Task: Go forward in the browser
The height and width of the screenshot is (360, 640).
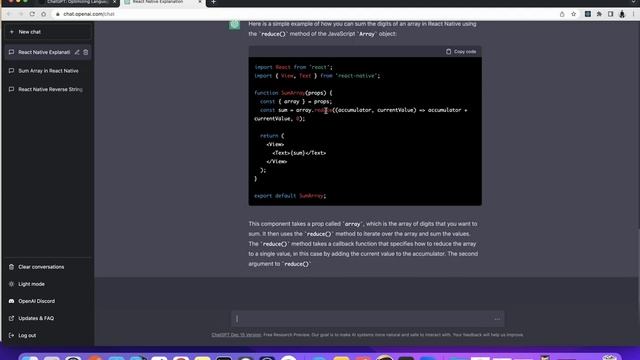Action: (x=20, y=14)
